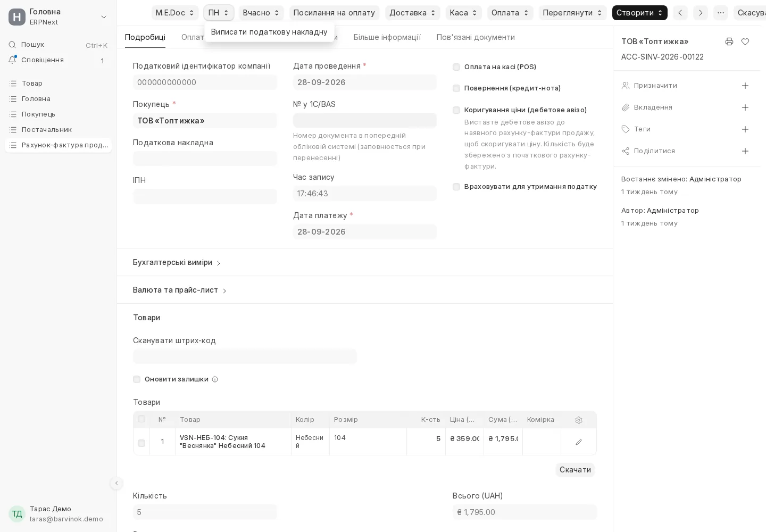
Task: Focus the Сканувати штрих-код field
Action: click(245, 356)
